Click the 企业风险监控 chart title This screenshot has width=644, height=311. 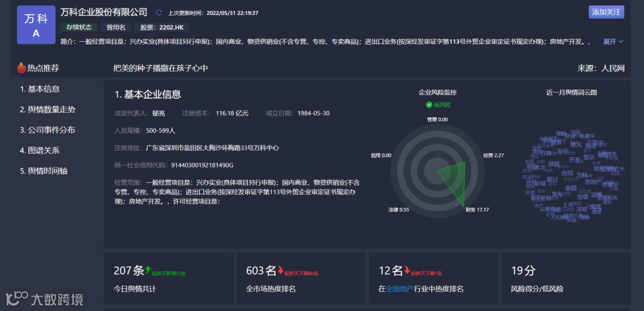[x=438, y=92]
